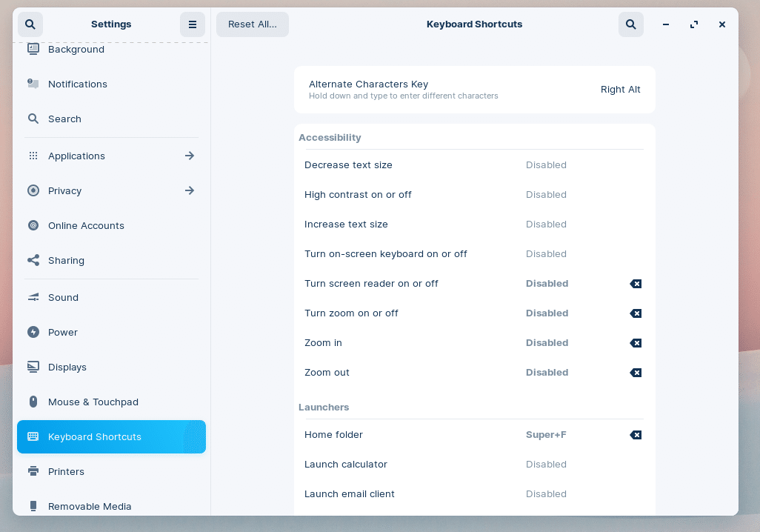Image resolution: width=760 pixels, height=532 pixels.
Task: Clear the Home folder Super+F shortcut
Action: 636,435
